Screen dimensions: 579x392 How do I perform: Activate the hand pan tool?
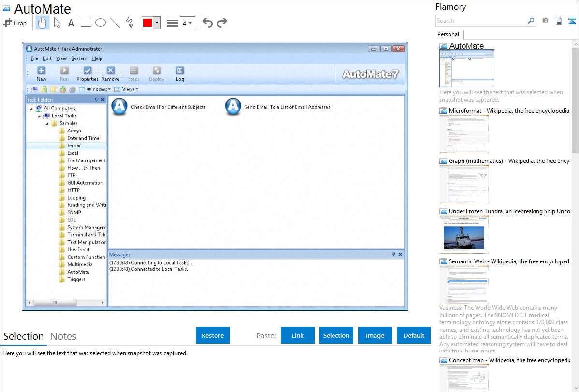[x=42, y=23]
